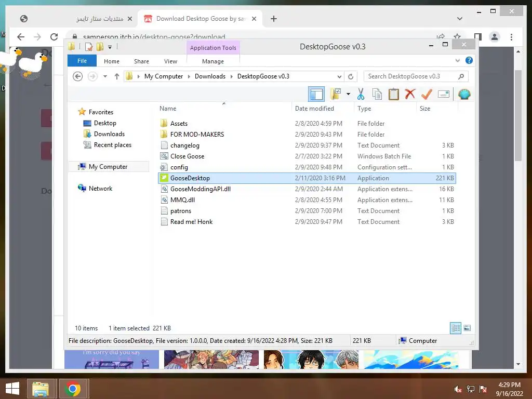Select the config settings file
532x399 pixels.
coord(179,167)
